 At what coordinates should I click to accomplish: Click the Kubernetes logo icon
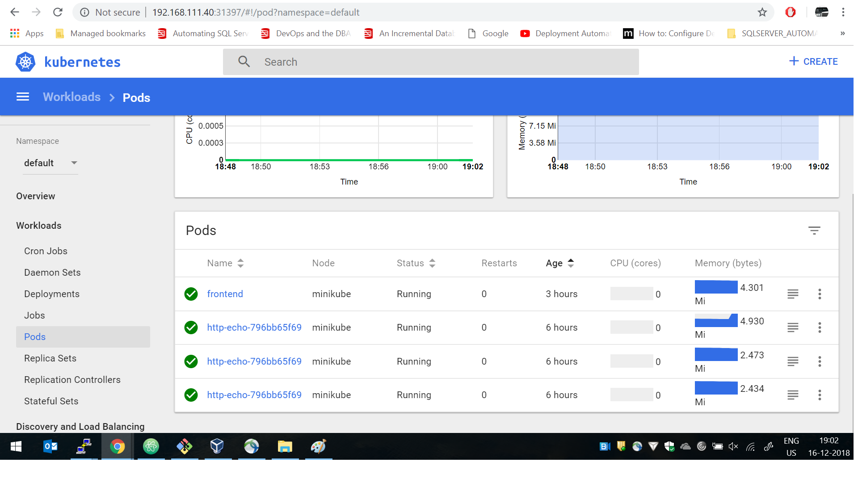pos(25,62)
